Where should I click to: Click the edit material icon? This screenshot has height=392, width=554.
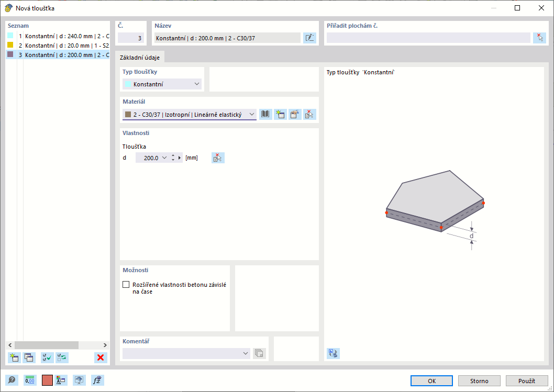295,115
